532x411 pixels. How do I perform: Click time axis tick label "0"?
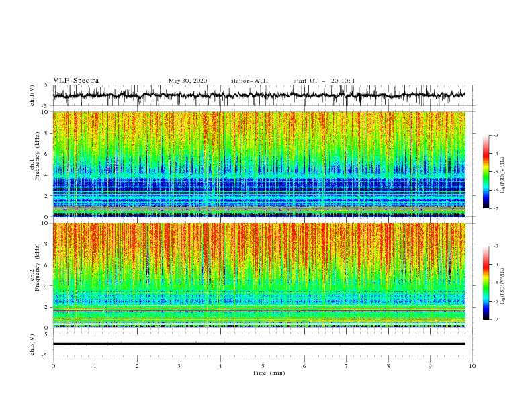point(53,366)
